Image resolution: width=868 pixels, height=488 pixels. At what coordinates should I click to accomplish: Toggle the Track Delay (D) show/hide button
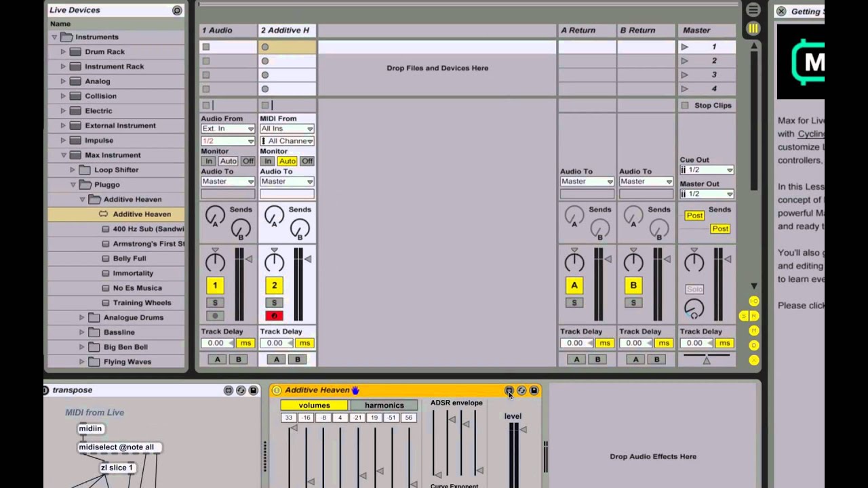pos(753,346)
